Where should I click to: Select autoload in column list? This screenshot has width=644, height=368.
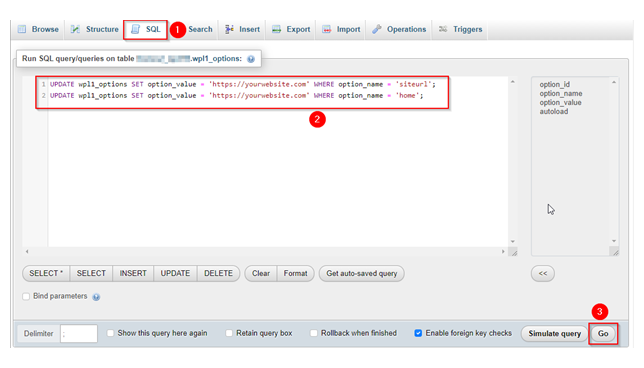(554, 111)
